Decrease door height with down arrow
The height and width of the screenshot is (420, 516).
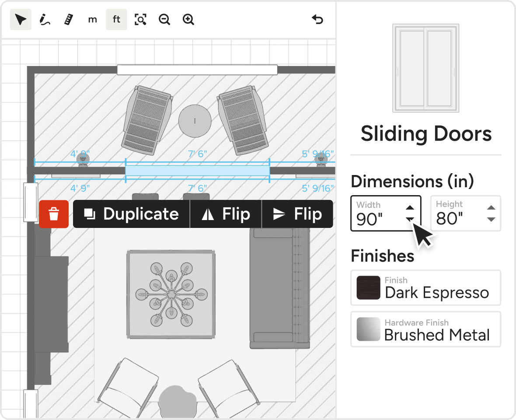pos(491,219)
